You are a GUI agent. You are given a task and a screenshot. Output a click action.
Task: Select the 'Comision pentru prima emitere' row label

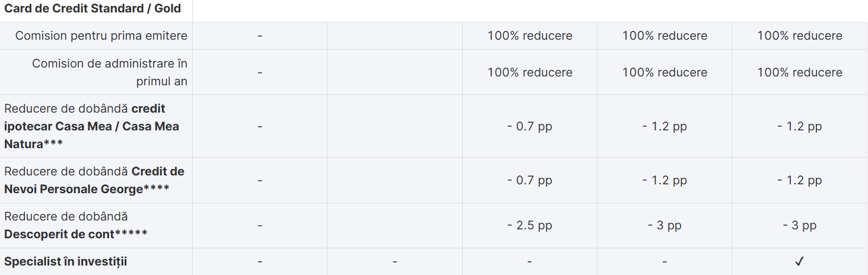tap(101, 36)
